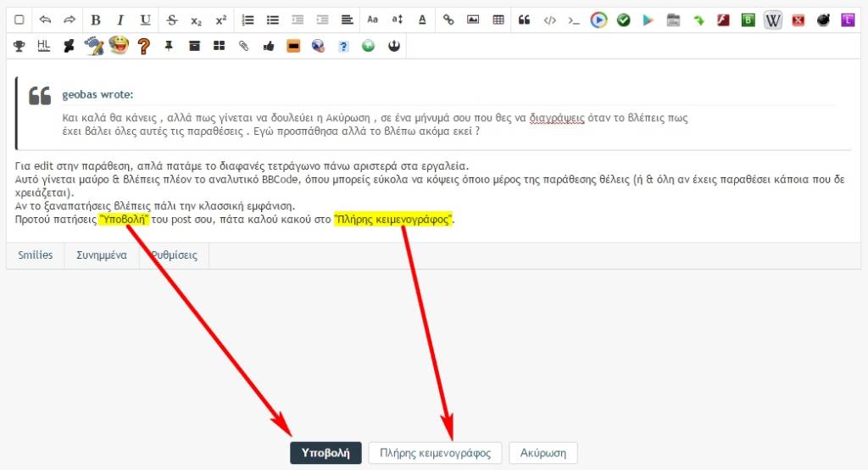
Task: Click the green checkmark icon
Action: pyautogui.click(x=623, y=20)
